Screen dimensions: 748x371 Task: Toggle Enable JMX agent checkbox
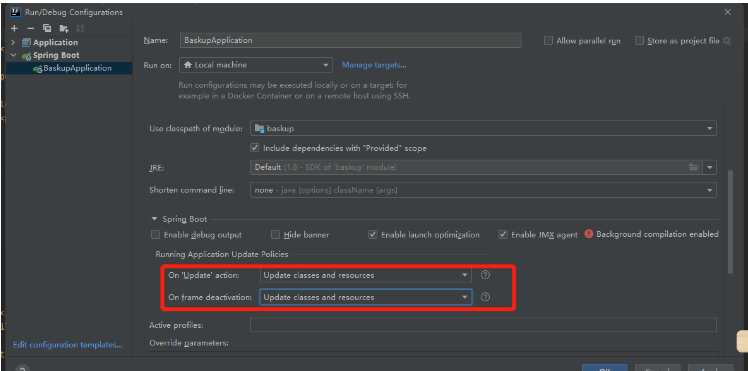click(502, 235)
